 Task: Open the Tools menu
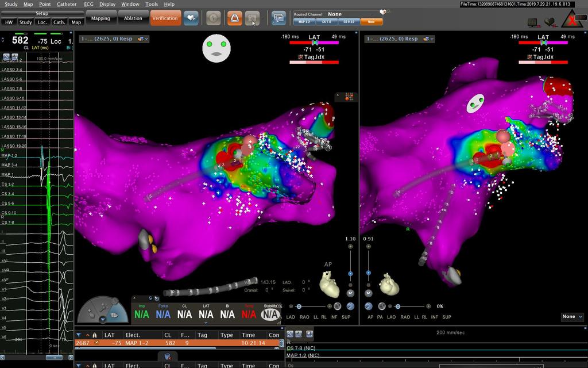tap(152, 4)
